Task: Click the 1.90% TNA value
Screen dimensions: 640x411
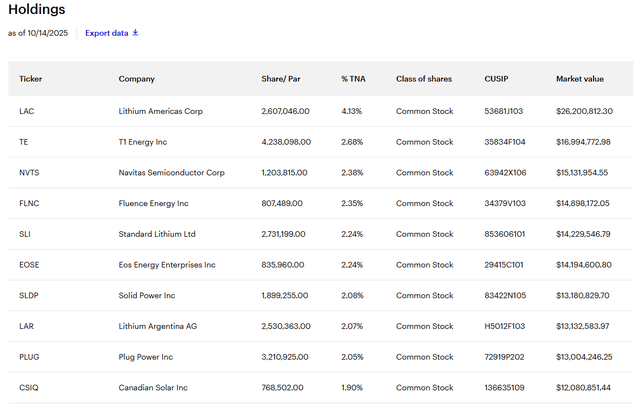Action: click(352, 388)
